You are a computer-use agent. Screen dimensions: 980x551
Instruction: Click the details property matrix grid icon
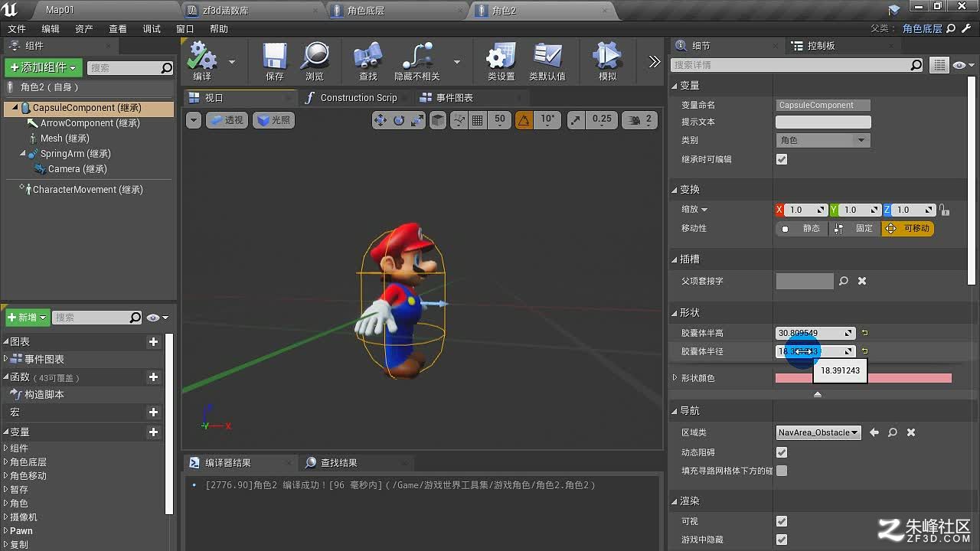click(939, 66)
